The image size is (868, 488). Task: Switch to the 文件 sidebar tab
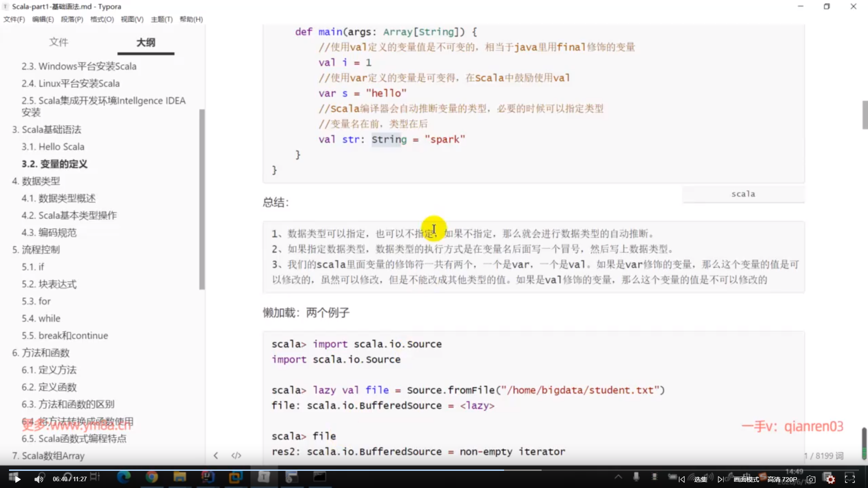[x=59, y=42]
